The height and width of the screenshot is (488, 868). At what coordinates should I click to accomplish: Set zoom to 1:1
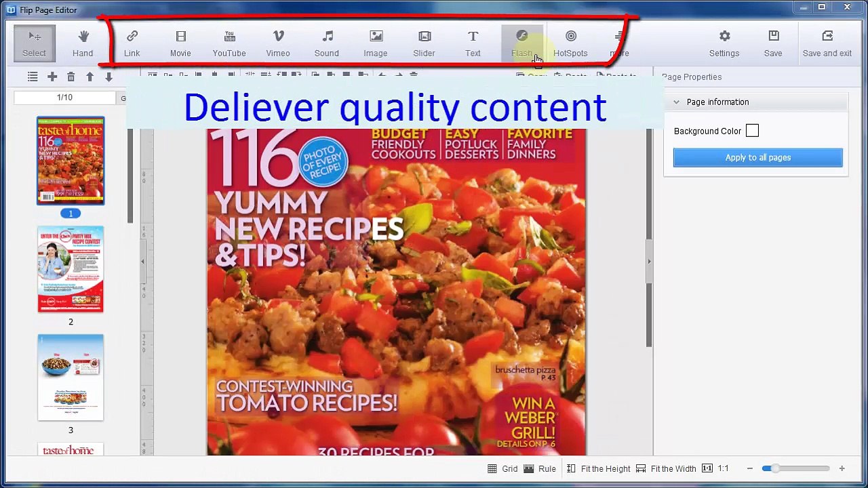[715, 468]
